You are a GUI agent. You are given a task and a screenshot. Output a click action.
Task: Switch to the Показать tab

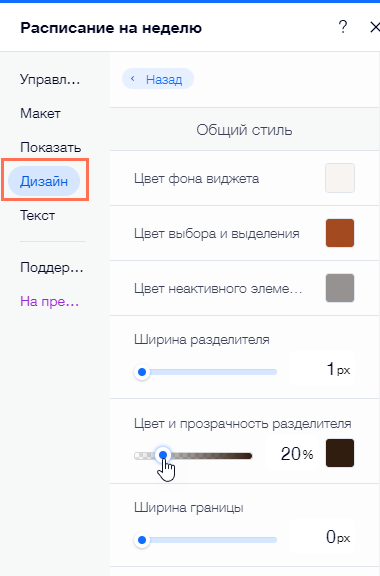(x=51, y=147)
